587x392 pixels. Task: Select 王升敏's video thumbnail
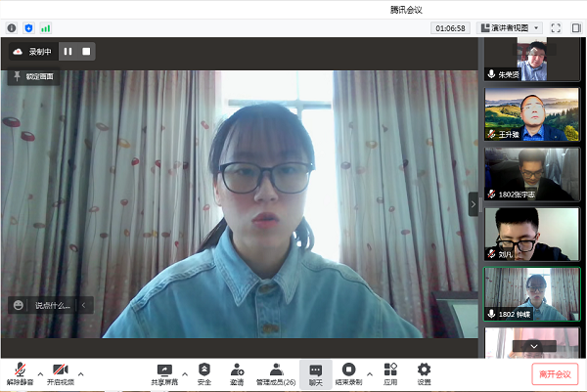pos(532,114)
